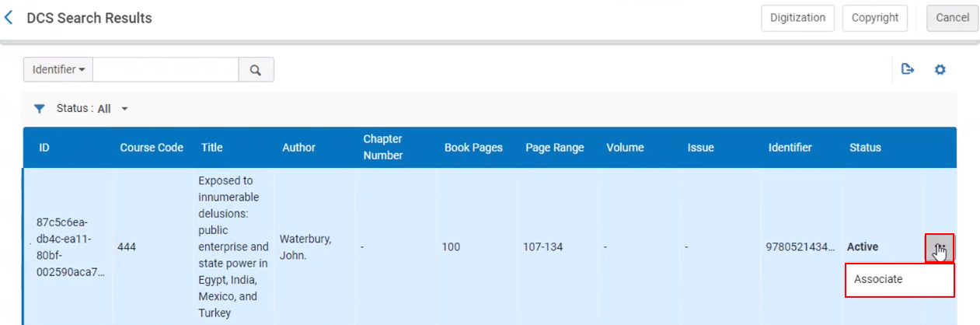Click book pages value 100
Screen dimensions: 980x325
pyautogui.click(x=451, y=247)
